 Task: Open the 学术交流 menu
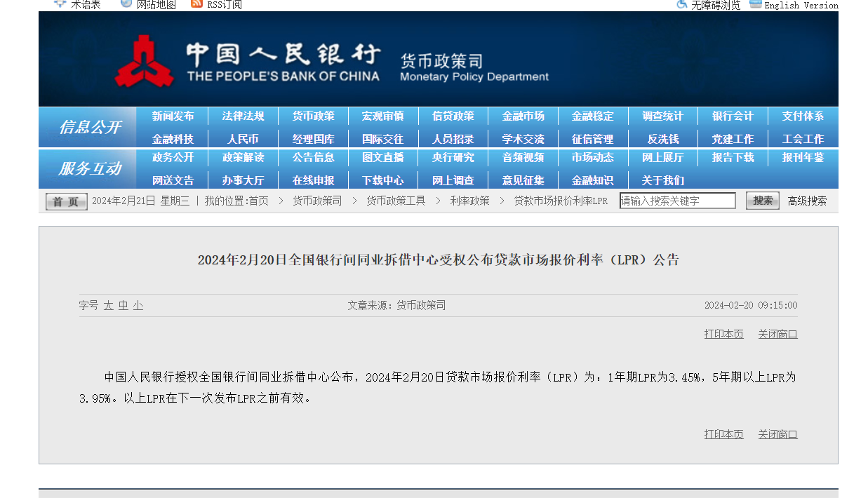point(523,139)
